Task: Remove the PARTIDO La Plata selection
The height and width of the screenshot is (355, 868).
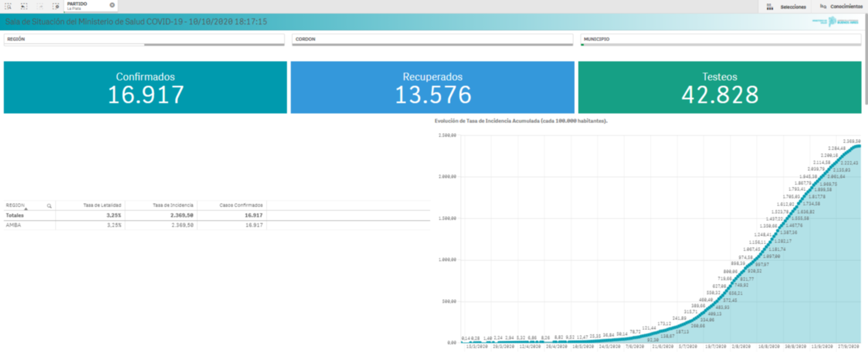Action: point(112,5)
